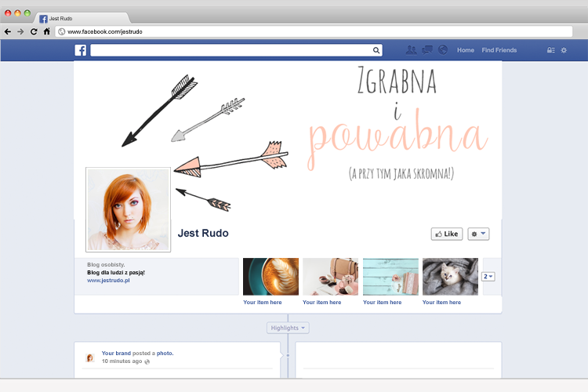Click Your item here under kitten photo

[441, 303]
